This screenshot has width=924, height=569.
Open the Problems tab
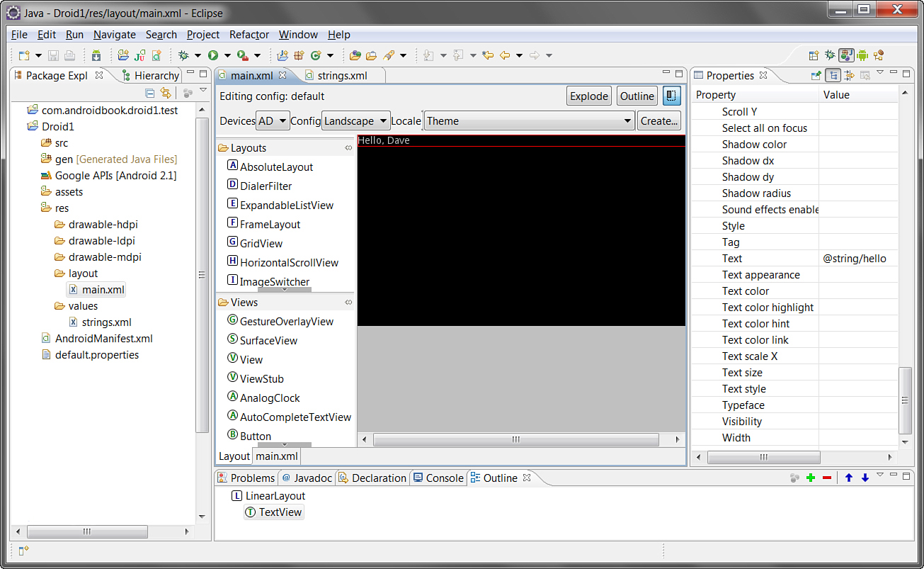tap(246, 478)
